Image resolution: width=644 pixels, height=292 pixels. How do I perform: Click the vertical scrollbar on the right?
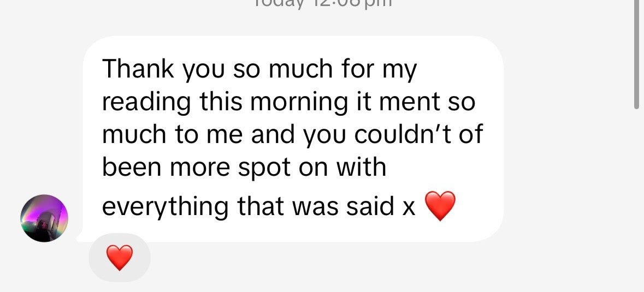coord(636,55)
